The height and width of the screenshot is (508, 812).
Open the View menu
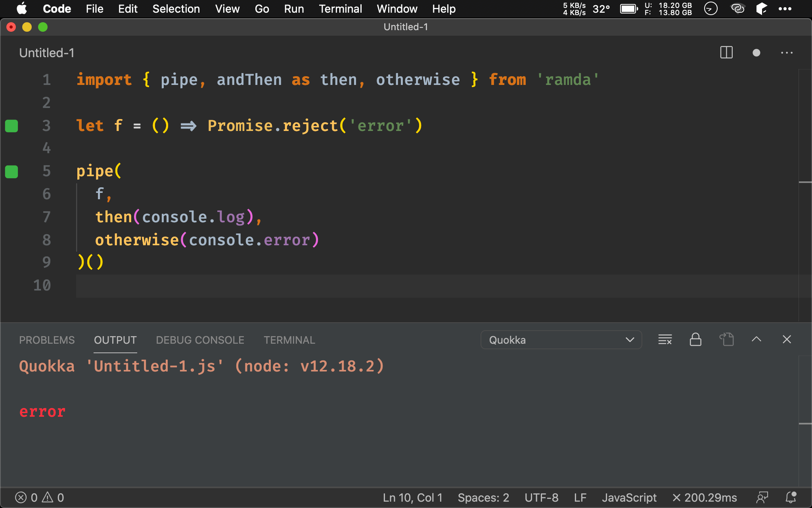(x=227, y=9)
